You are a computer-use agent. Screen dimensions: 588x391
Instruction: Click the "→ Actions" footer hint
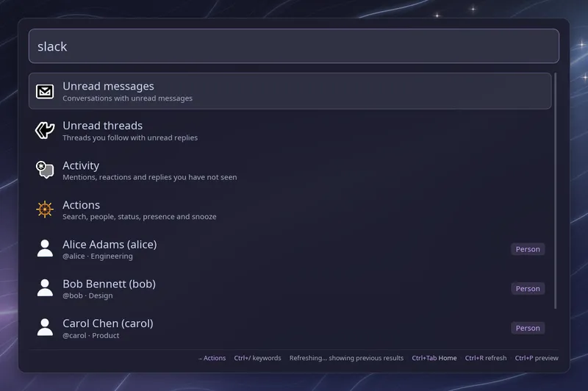pyautogui.click(x=212, y=358)
